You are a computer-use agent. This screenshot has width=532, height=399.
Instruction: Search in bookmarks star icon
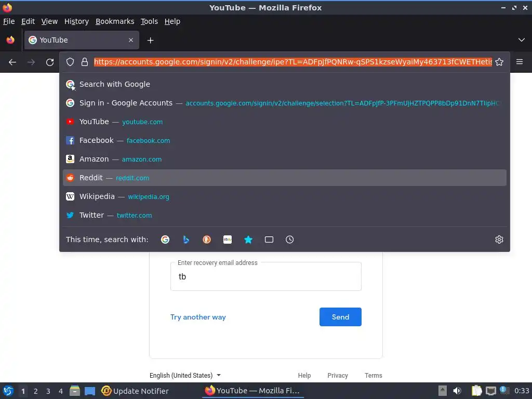pyautogui.click(x=248, y=240)
